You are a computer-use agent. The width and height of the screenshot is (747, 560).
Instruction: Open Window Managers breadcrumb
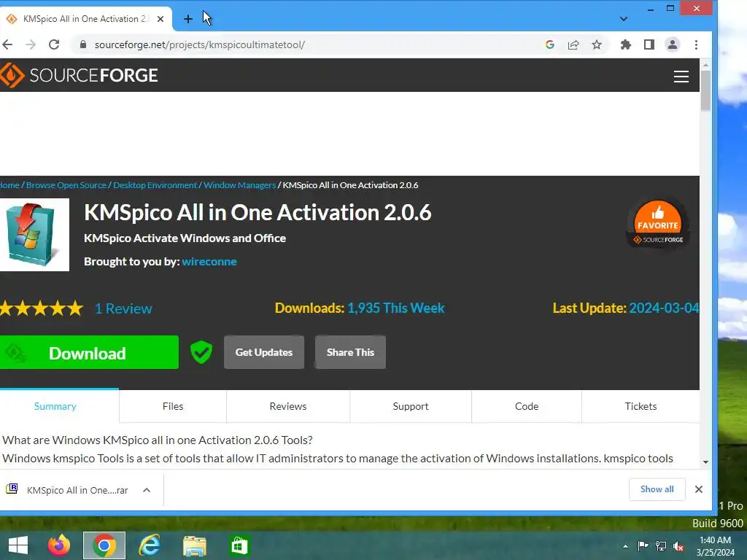click(239, 185)
